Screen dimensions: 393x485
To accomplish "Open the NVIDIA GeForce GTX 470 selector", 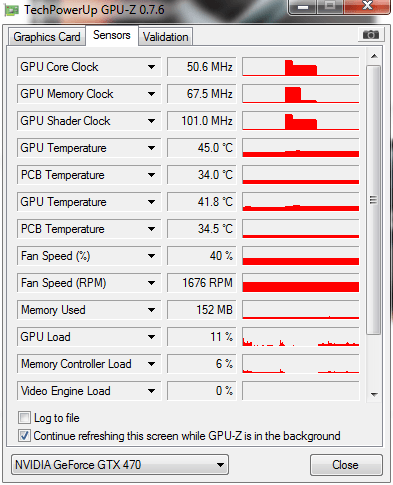I will 120,465.
